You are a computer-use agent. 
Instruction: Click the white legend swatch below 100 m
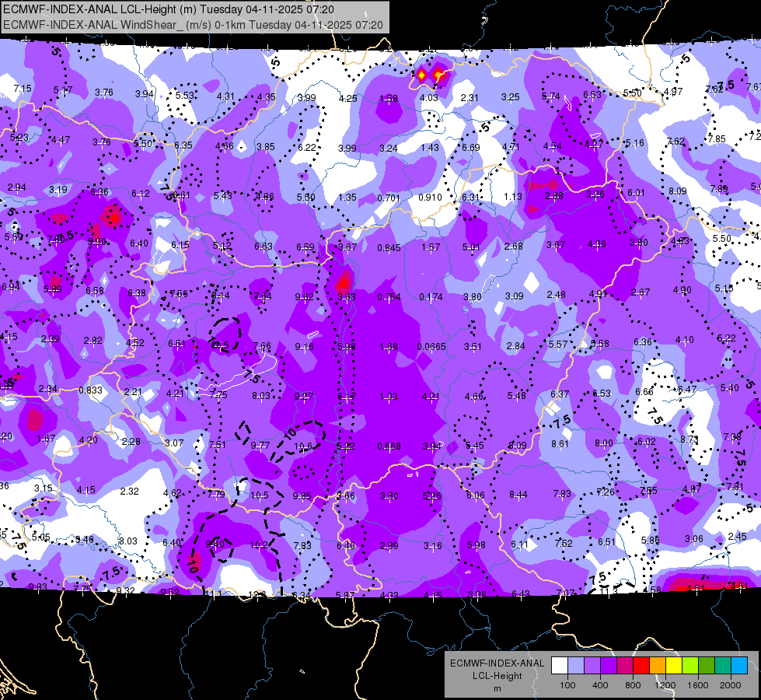pyautogui.click(x=560, y=665)
